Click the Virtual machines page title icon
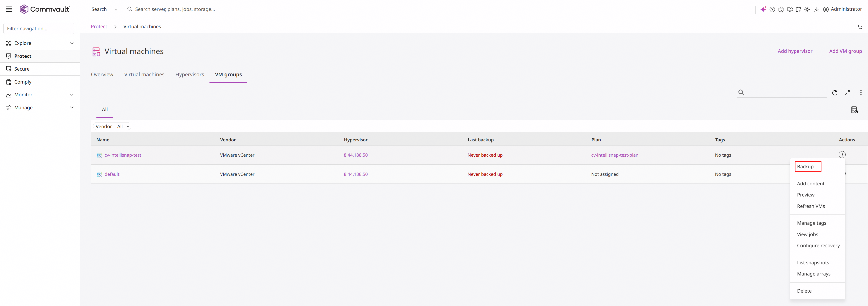This screenshot has width=868, height=306. pos(96,51)
